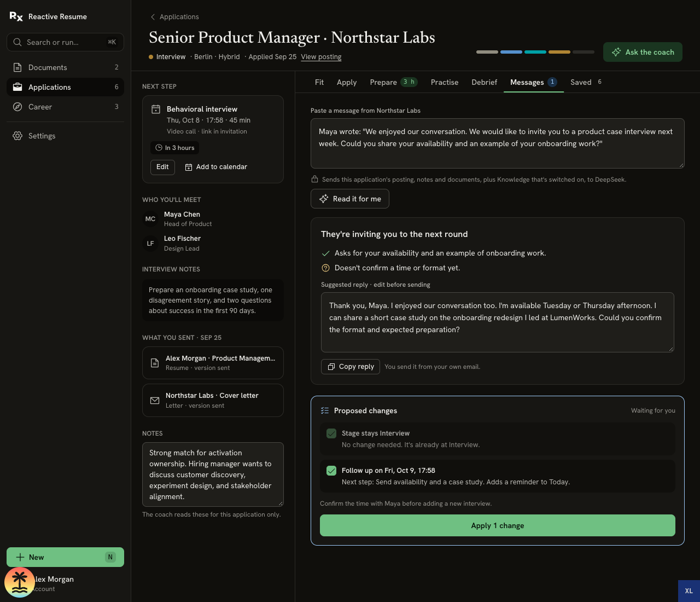The height and width of the screenshot is (602, 700).
Task: Click the sparkle icon on Ask the coach
Action: 616,52
